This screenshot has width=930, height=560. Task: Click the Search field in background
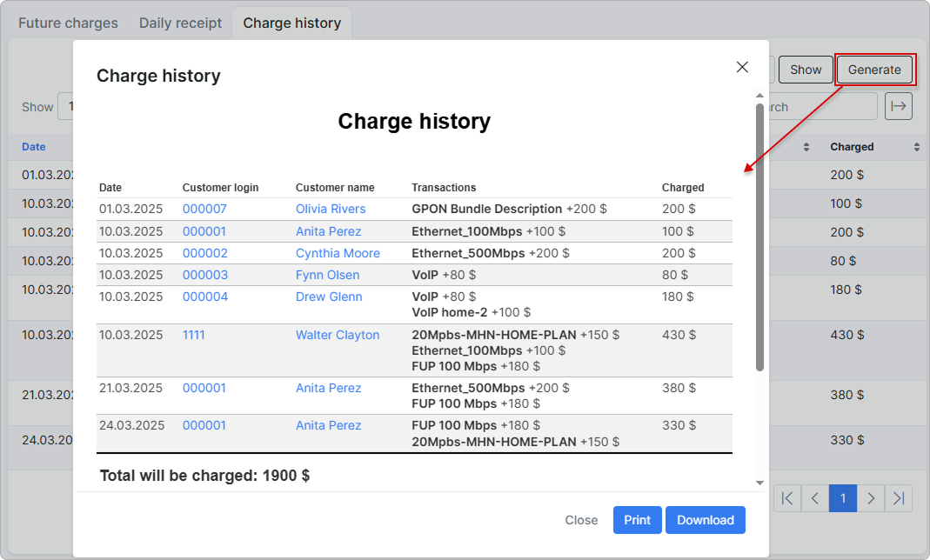tap(823, 107)
